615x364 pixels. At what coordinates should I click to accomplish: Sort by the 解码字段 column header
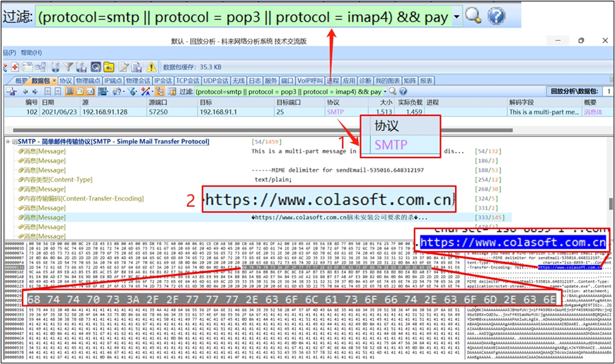click(544, 102)
